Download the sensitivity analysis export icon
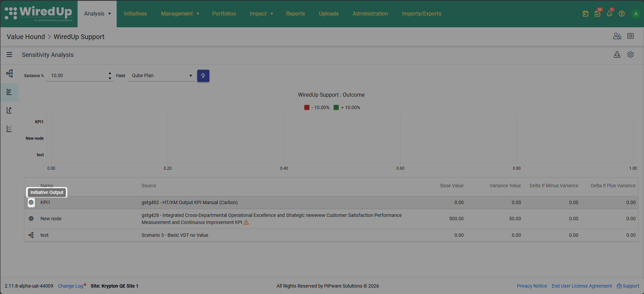This screenshot has height=294, width=644. [x=617, y=55]
